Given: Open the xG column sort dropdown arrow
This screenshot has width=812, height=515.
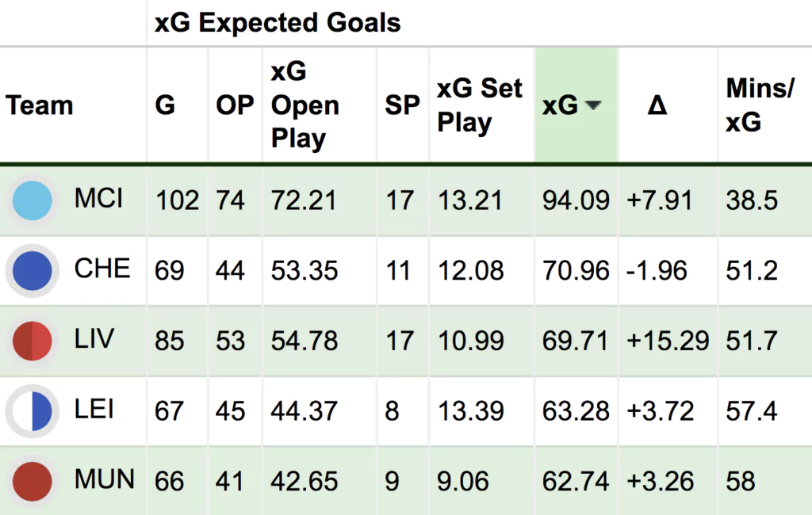Looking at the screenshot, I should [592, 106].
